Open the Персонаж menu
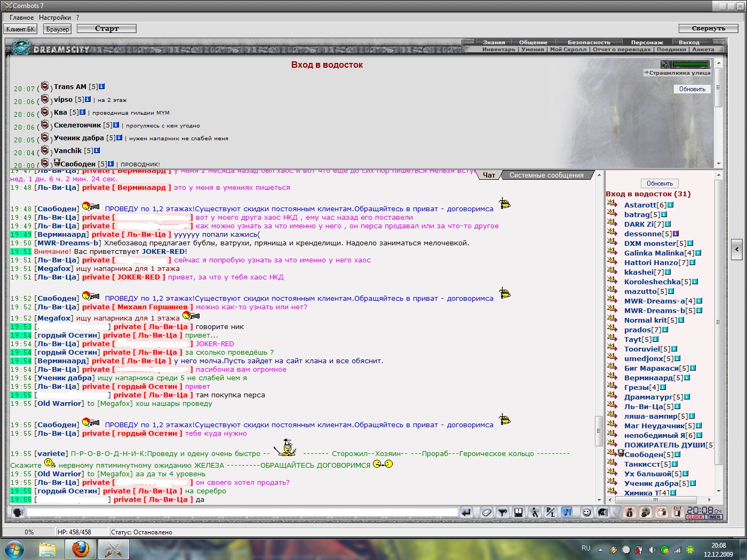Viewport: 747px width, 560px height. point(647,42)
